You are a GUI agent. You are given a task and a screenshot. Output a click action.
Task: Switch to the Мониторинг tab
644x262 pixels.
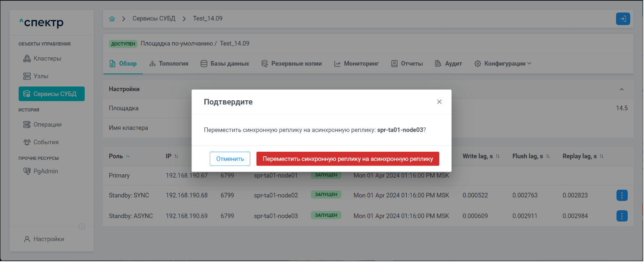356,64
